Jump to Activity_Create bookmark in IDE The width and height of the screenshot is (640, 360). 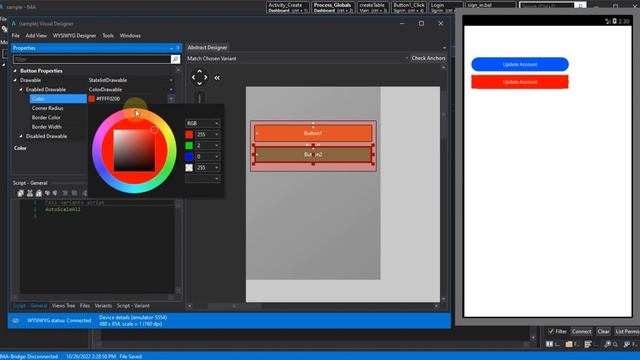coord(288,7)
